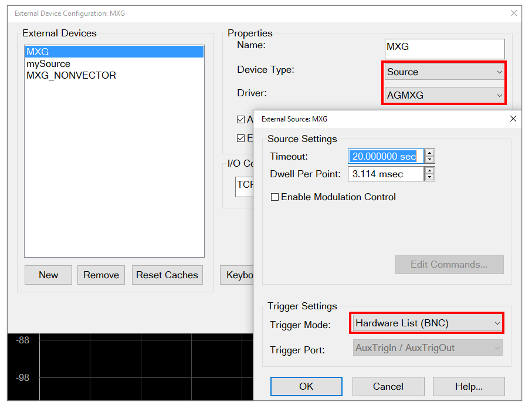
Task: Remove the selected MXG device
Action: [x=101, y=275]
